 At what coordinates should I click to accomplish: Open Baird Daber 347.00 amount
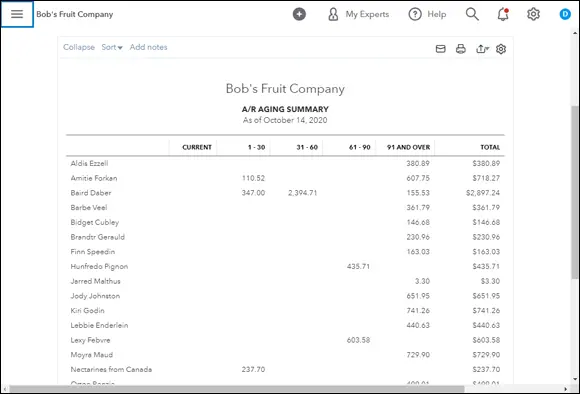coord(253,193)
